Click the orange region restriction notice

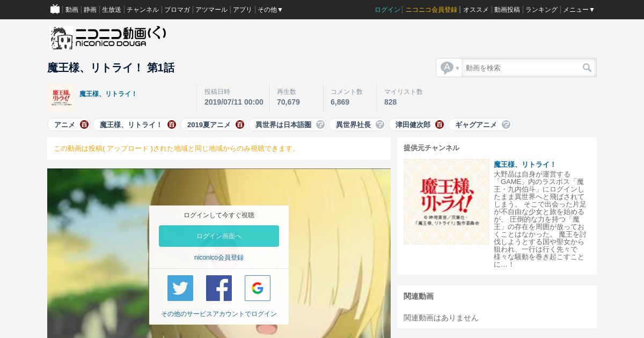[x=176, y=149]
